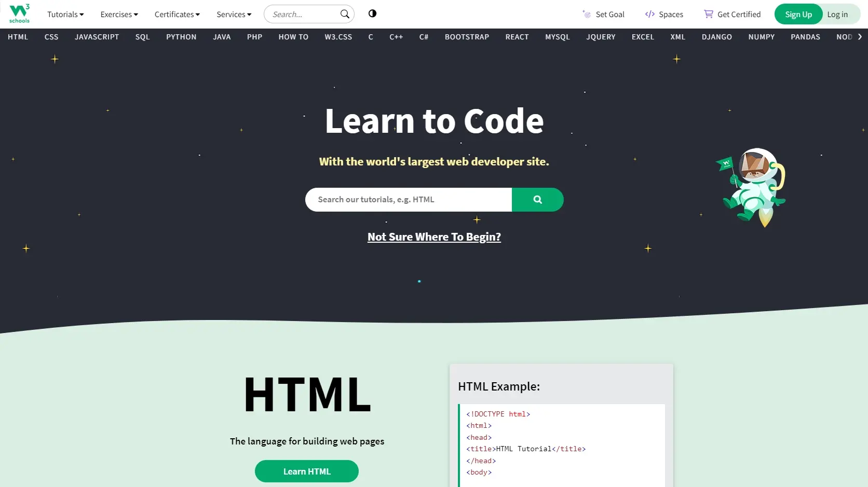Click the green hero search button

[537, 200]
